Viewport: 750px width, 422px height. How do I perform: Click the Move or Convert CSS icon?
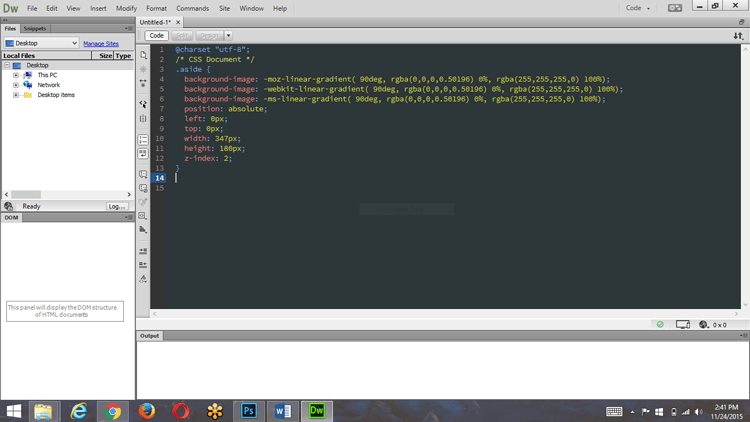pos(143,230)
